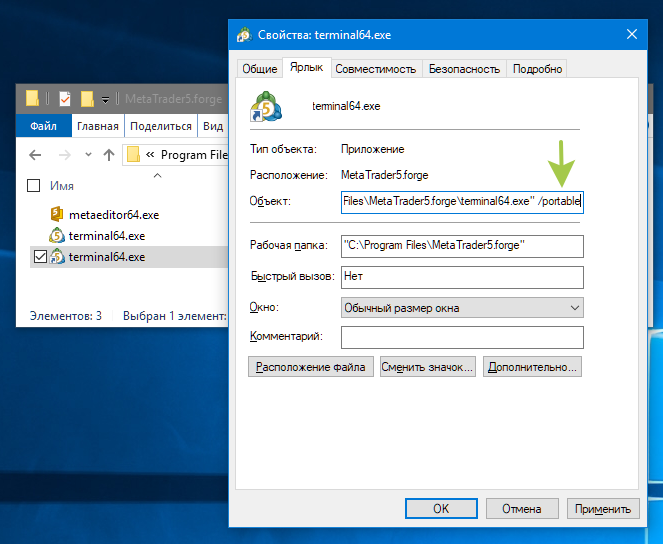663x544 pixels.
Task: Click Дополнительно button
Action: point(532,366)
